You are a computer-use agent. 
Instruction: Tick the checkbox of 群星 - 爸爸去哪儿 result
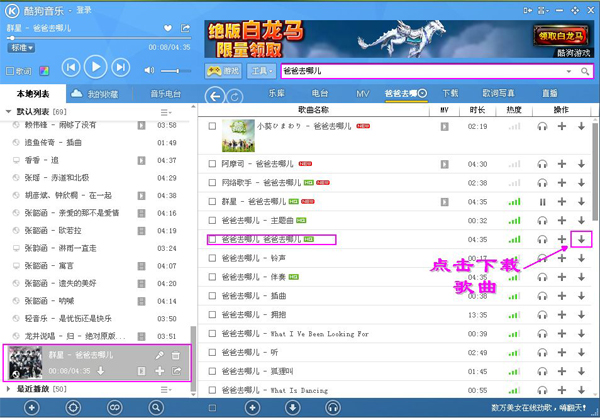pyautogui.click(x=212, y=201)
